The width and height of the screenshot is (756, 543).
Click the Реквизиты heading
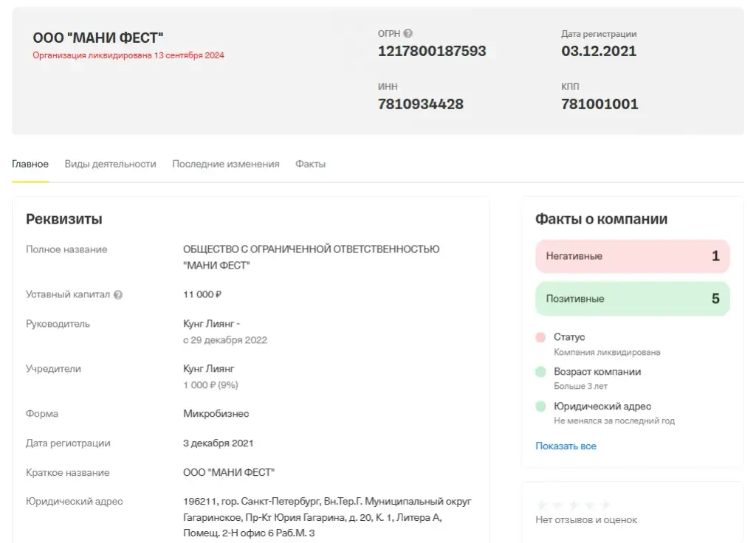pyautogui.click(x=63, y=219)
